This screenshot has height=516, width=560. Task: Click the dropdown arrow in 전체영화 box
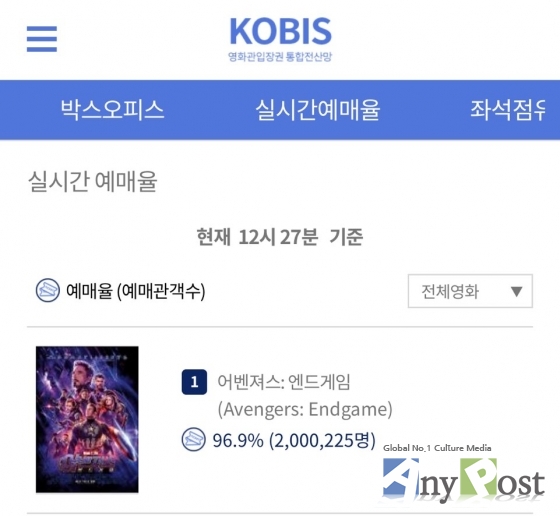coord(516,291)
